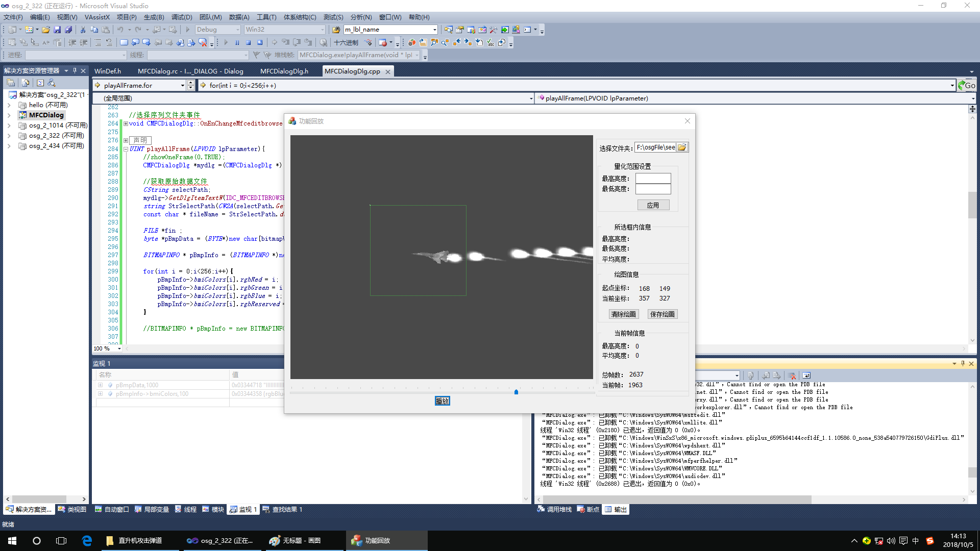Collapse the playAllFrame function outline at line 284
Viewport: 980px width, 551px height.
(x=126, y=149)
